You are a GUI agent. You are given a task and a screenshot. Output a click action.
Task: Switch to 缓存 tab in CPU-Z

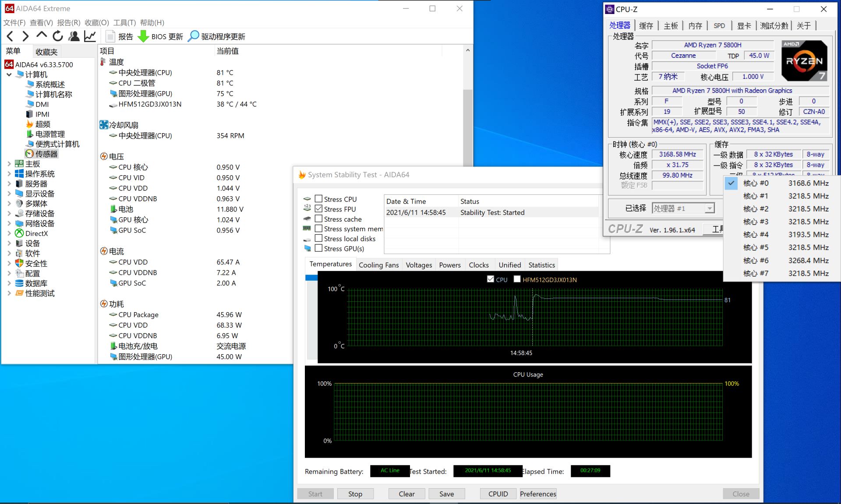point(646,26)
